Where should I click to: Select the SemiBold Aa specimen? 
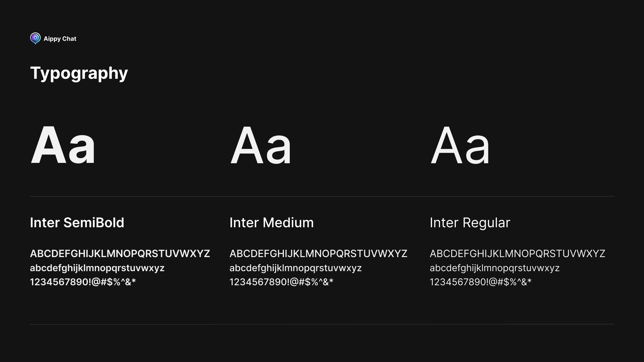coord(63,145)
